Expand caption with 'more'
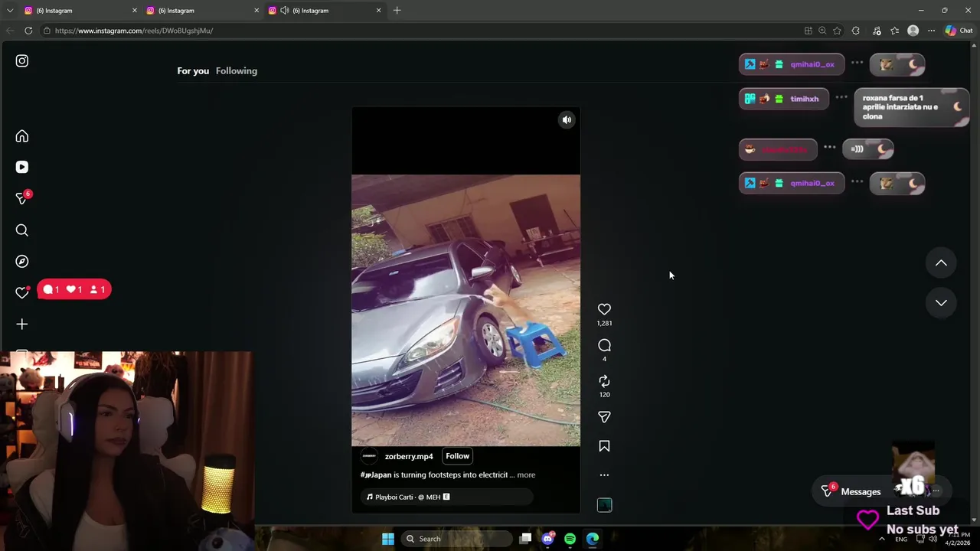The image size is (980, 551). point(526,474)
